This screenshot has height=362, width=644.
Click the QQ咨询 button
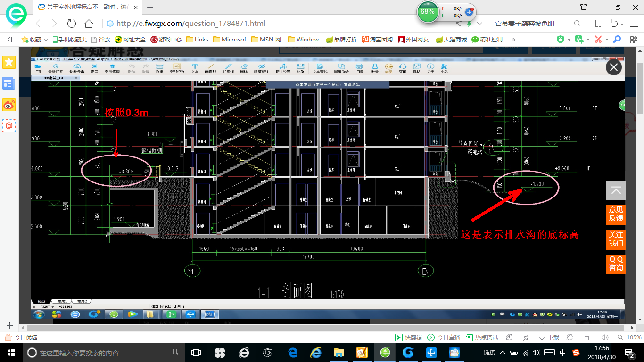[616, 263]
